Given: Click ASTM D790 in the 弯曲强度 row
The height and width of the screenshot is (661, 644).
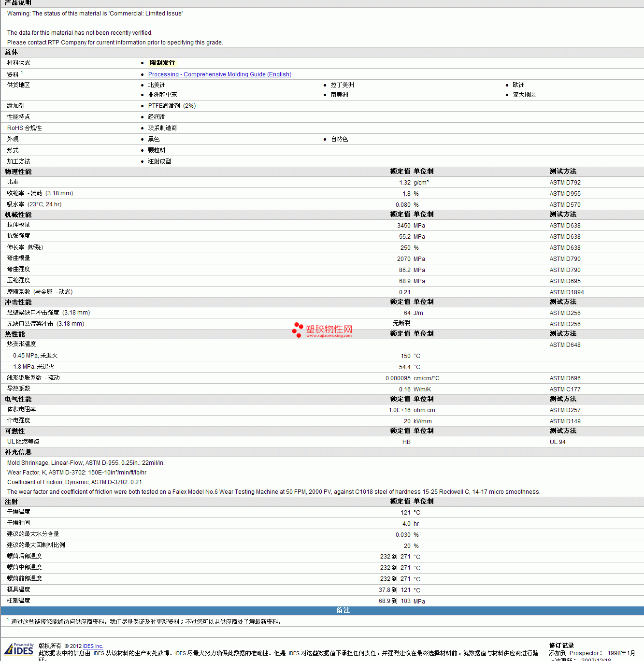Looking at the screenshot, I should [565, 270].
